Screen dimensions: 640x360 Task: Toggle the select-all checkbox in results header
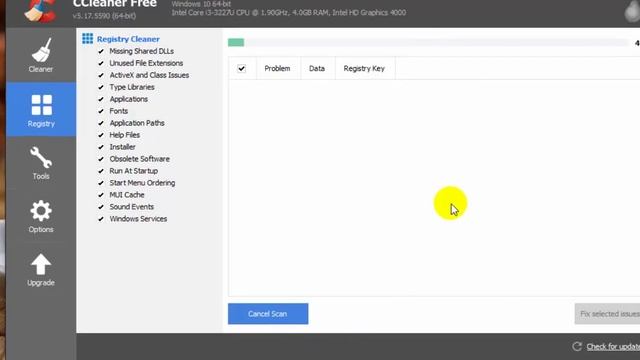[x=242, y=69]
